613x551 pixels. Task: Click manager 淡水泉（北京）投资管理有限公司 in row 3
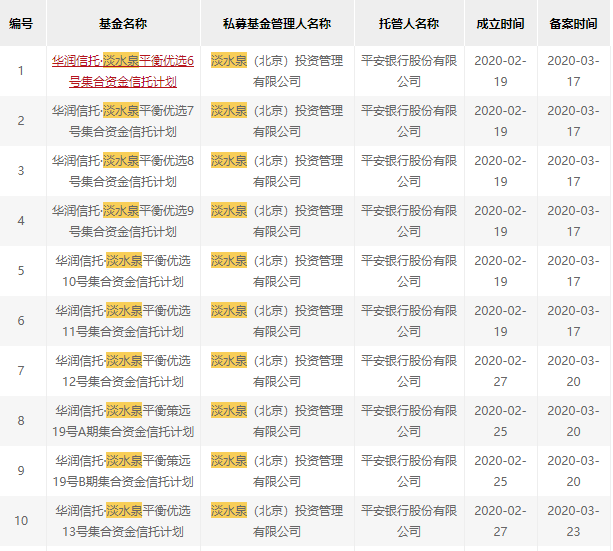pos(277,171)
